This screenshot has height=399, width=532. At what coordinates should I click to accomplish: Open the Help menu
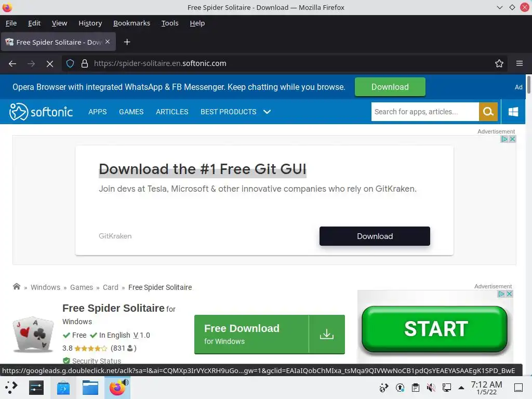197,23
